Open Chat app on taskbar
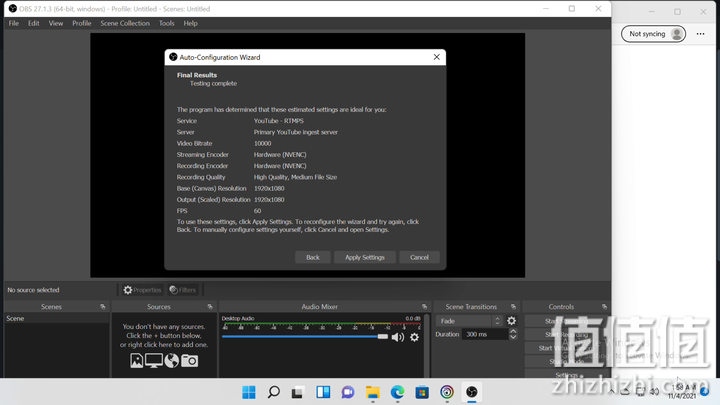 [x=348, y=392]
